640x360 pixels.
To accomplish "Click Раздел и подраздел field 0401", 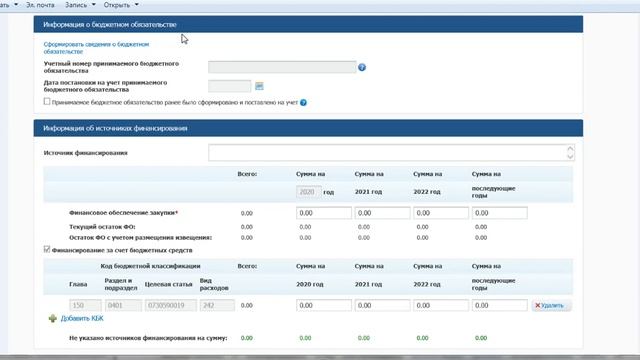I will point(123,305).
